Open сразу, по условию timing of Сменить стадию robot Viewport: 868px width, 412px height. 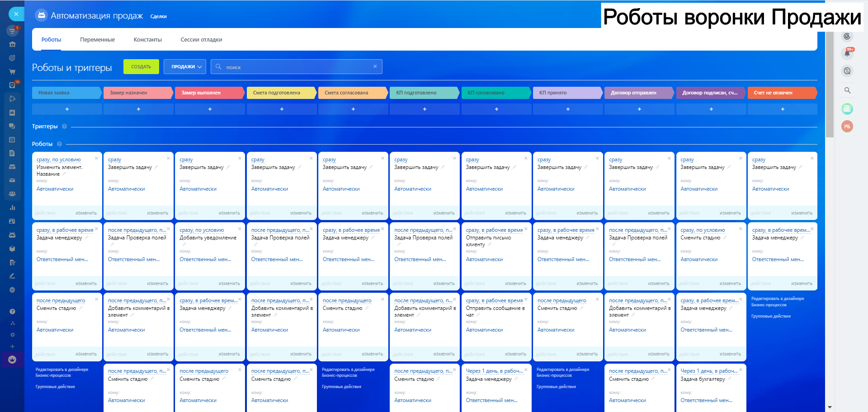coord(703,230)
